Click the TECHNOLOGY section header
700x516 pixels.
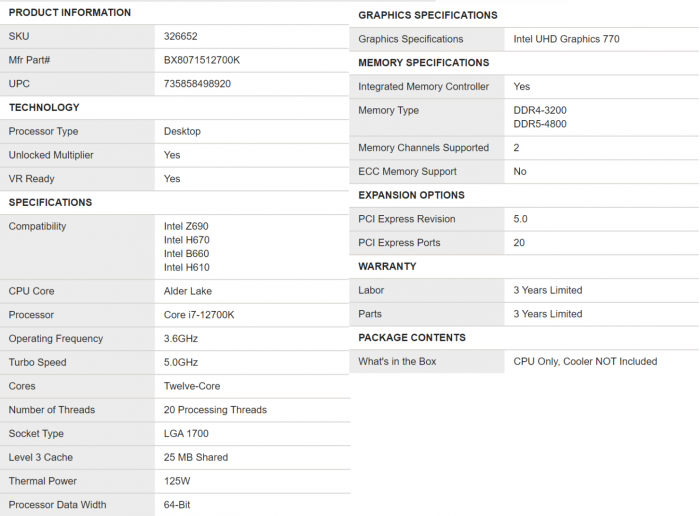point(44,107)
